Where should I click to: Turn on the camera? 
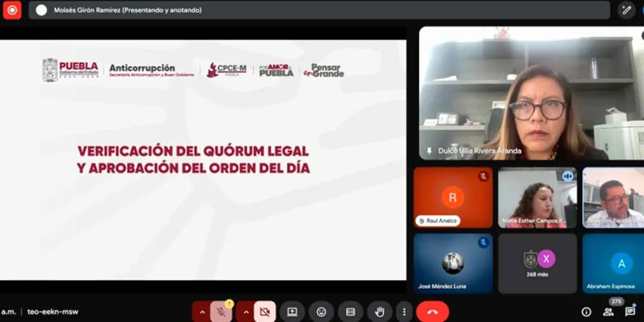click(x=265, y=312)
